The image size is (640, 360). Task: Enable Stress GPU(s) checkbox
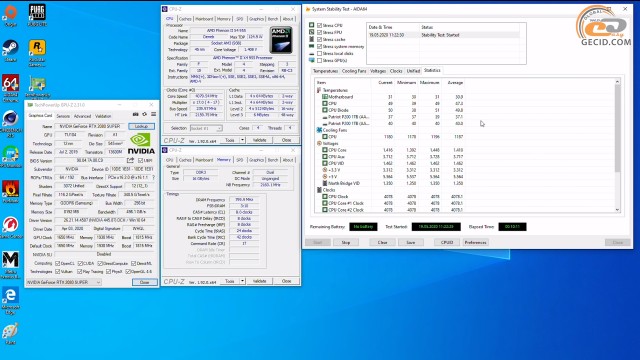[x=320, y=60]
